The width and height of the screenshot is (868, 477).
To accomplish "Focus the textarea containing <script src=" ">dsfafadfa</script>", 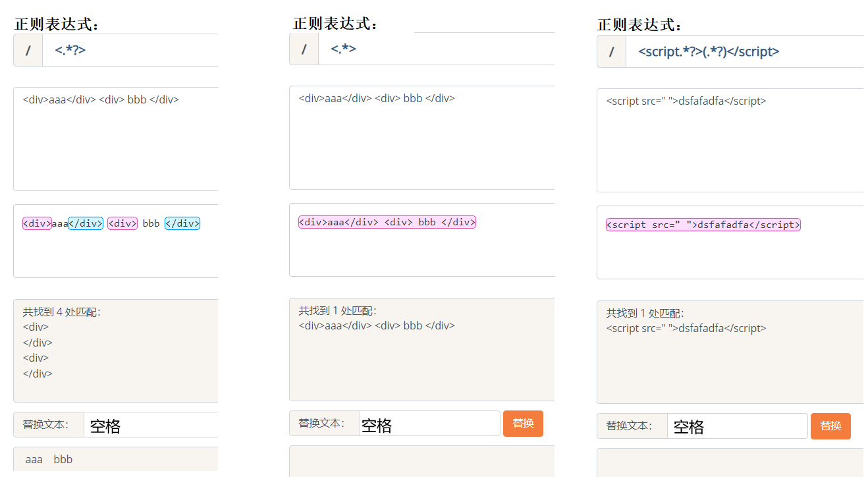I will (730, 140).
